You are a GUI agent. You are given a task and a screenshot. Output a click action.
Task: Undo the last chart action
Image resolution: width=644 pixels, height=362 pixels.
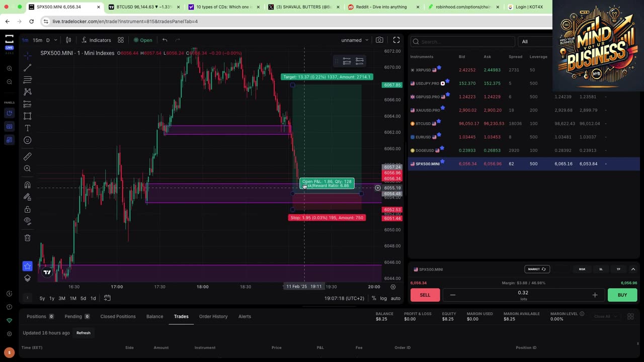tap(165, 40)
